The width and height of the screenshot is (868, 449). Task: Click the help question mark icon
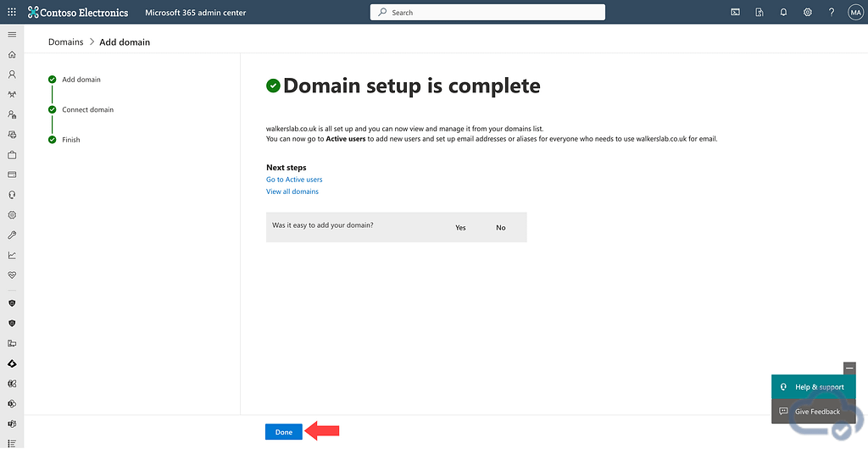coord(832,13)
